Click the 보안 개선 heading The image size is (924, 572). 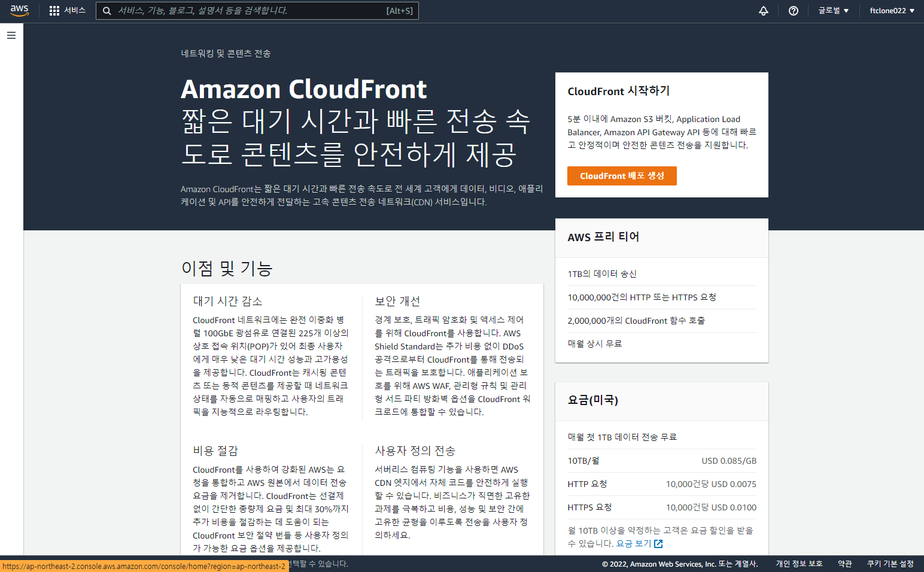pos(397,301)
